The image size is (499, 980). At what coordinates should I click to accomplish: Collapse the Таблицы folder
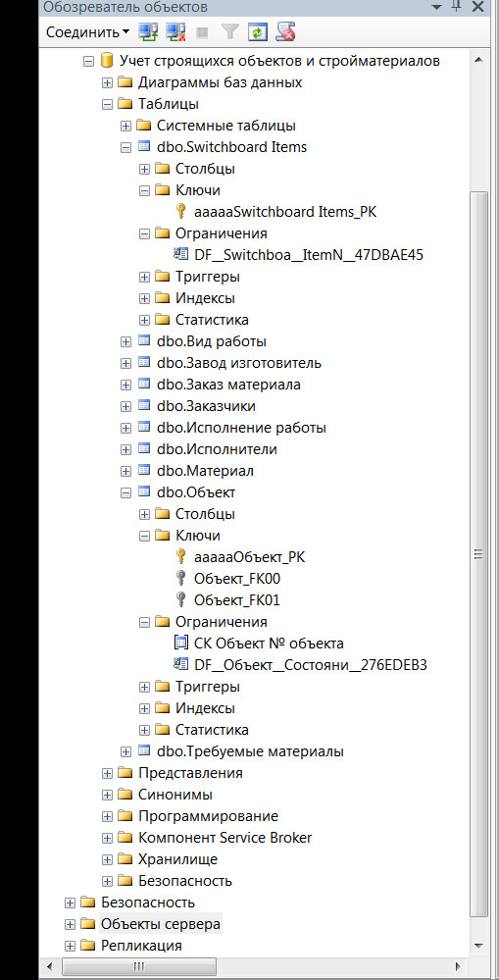point(107,104)
